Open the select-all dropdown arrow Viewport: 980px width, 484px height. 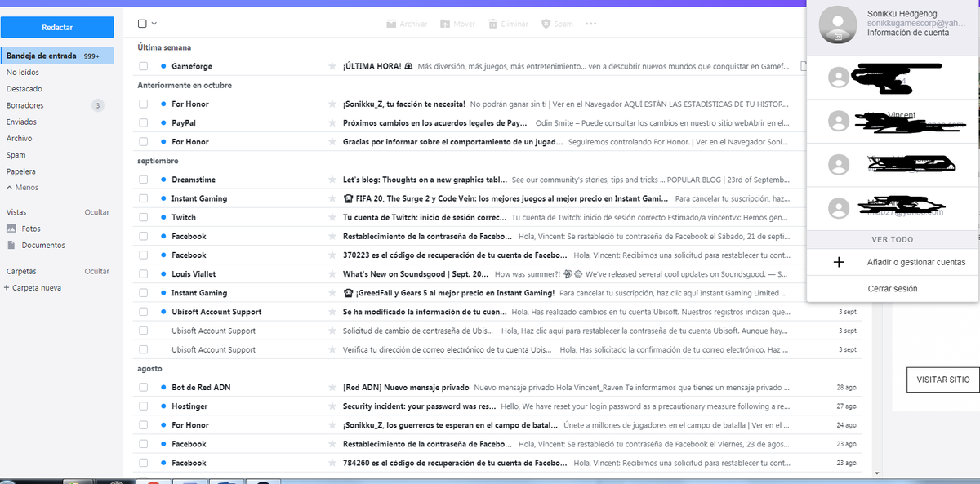[x=154, y=24]
